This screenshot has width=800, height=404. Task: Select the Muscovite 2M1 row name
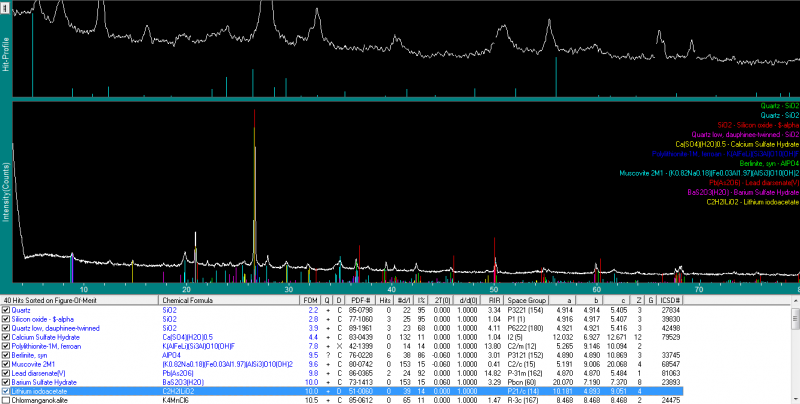pyautogui.click(x=33, y=364)
